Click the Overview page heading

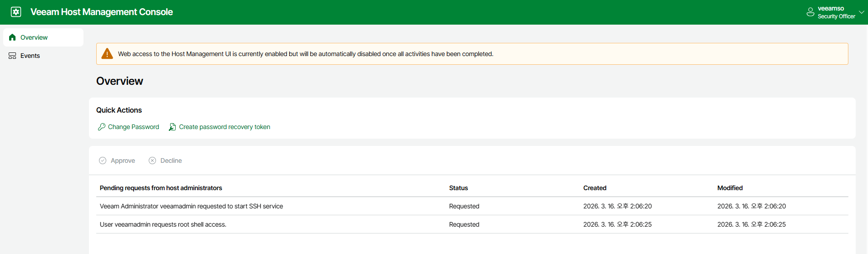tap(120, 81)
